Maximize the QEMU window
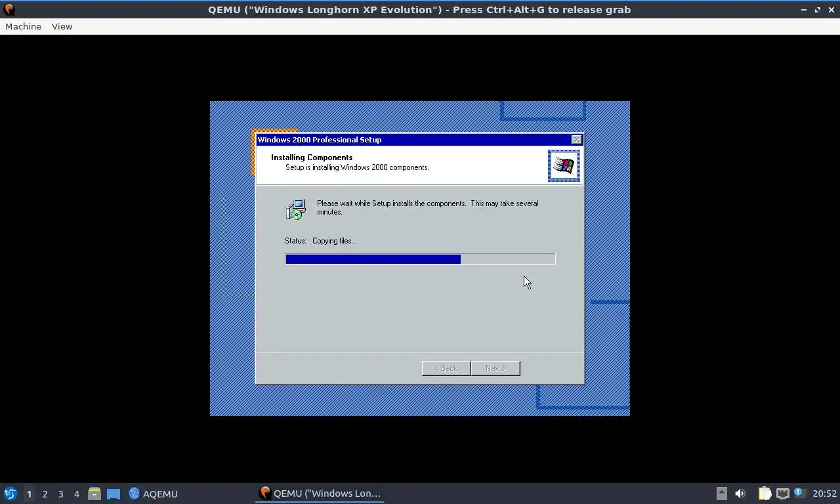The width and height of the screenshot is (840, 504). point(818,10)
